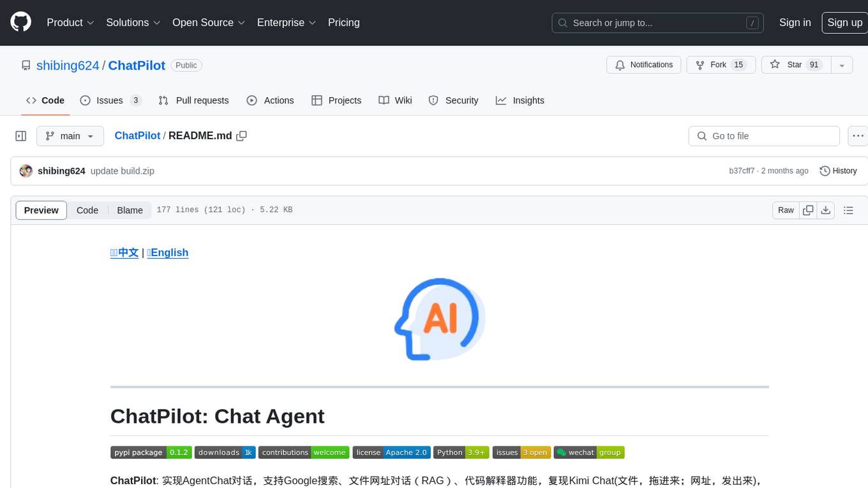The image size is (868, 488).
Task: Switch to the Wiki tab
Action: pyautogui.click(x=395, y=100)
